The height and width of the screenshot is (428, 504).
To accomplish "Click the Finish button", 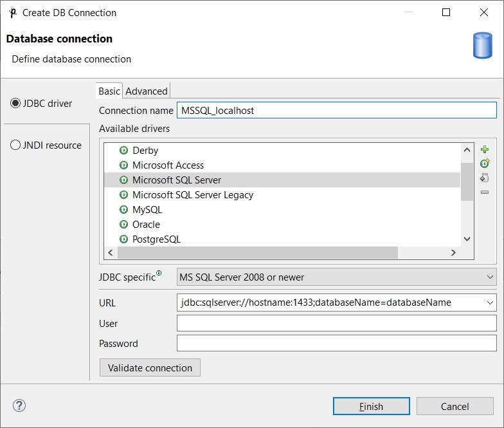I will tap(372, 407).
